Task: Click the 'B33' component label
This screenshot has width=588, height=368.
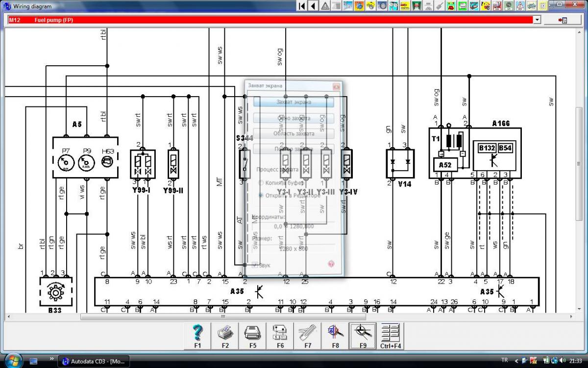Action: coord(54,310)
